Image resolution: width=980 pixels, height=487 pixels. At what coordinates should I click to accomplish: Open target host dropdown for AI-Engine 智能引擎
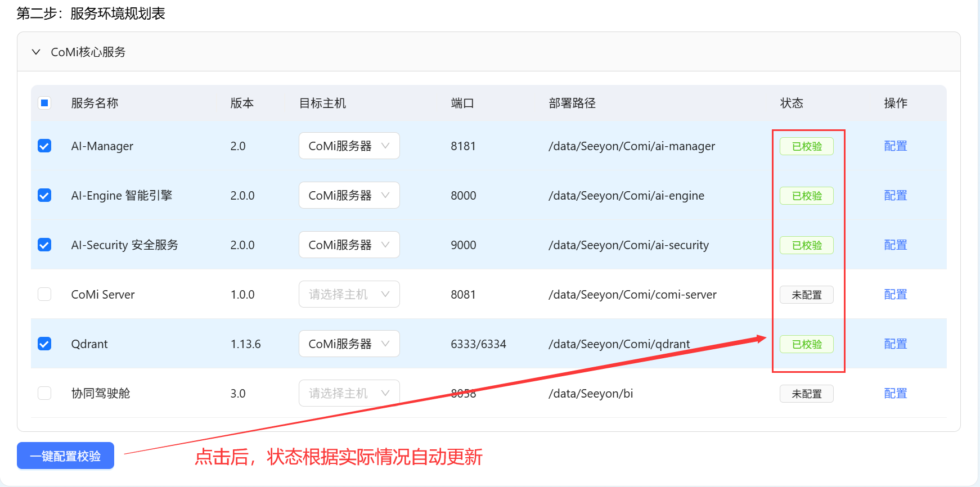click(x=349, y=195)
